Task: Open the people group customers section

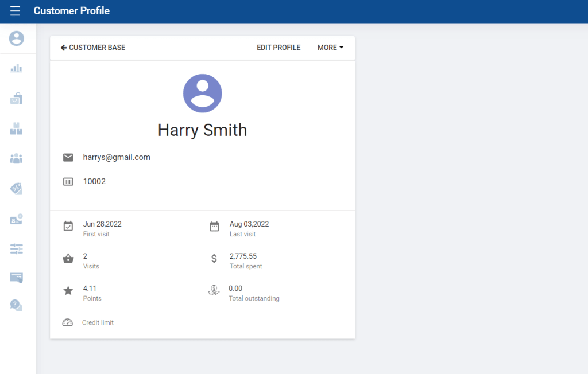Action: point(17,158)
